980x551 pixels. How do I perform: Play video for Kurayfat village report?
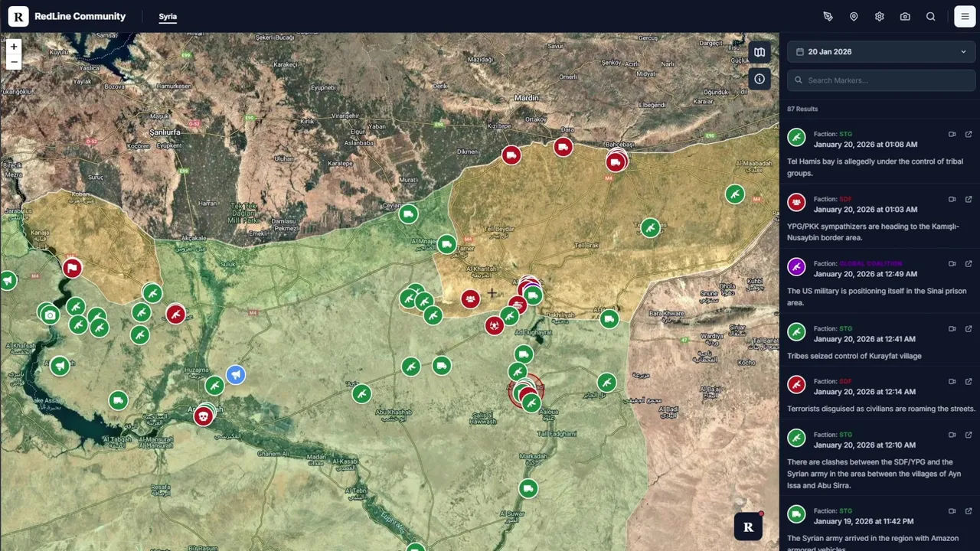tap(952, 328)
